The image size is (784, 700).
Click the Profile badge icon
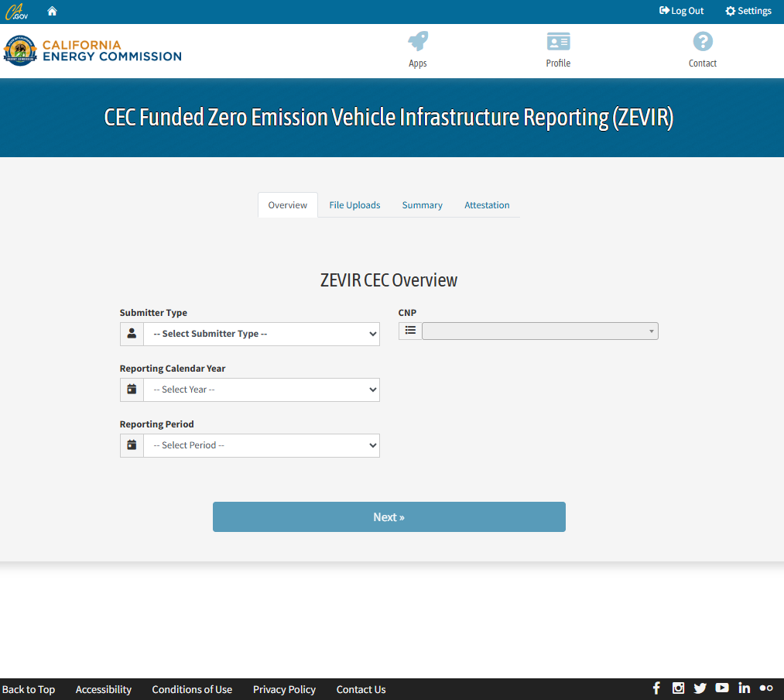point(558,41)
